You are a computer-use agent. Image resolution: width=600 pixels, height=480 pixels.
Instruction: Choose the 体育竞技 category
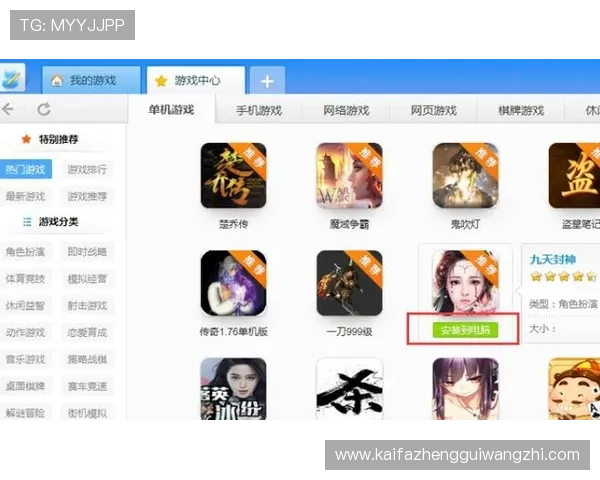[x=25, y=279]
